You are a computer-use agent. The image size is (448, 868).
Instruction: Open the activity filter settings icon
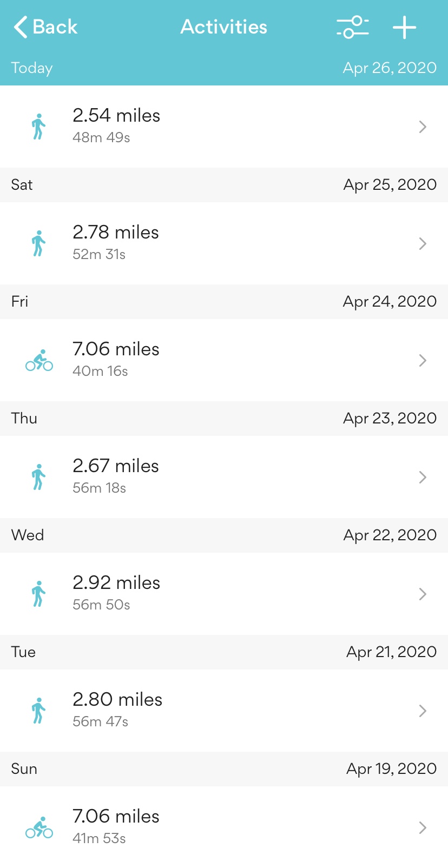[352, 27]
